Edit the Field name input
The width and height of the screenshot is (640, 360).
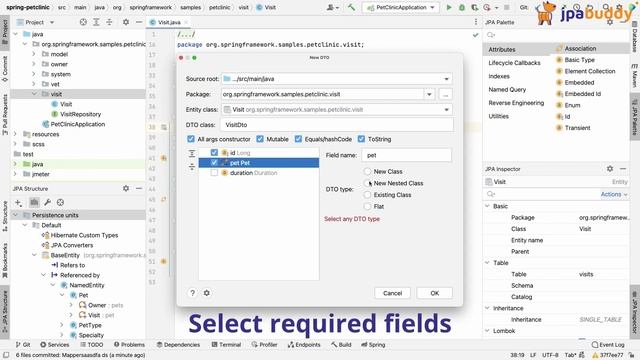pos(407,155)
